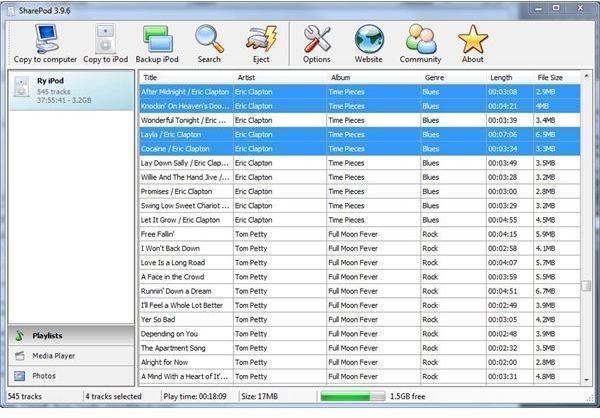Select the Love Is a Long Road track

point(360,263)
